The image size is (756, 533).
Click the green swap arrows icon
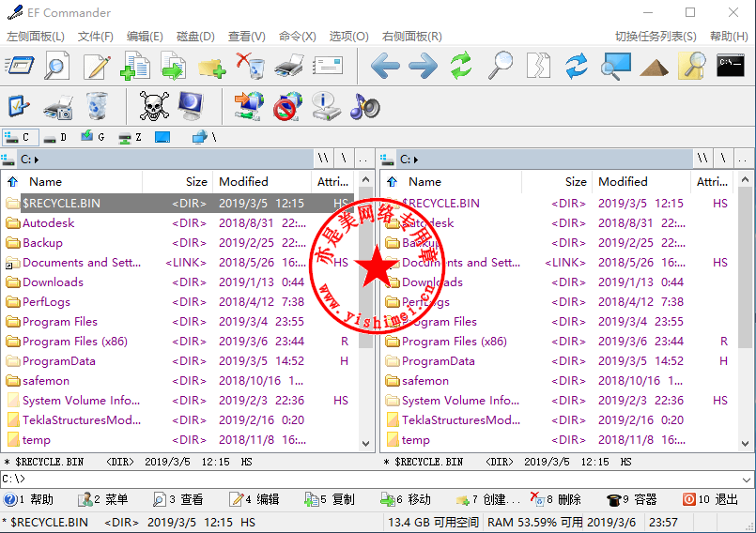click(x=461, y=66)
